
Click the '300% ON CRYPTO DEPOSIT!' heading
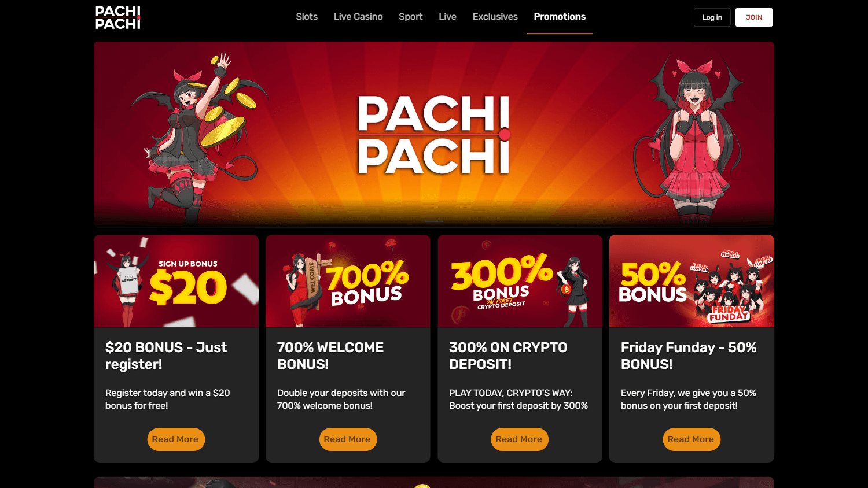(508, 356)
